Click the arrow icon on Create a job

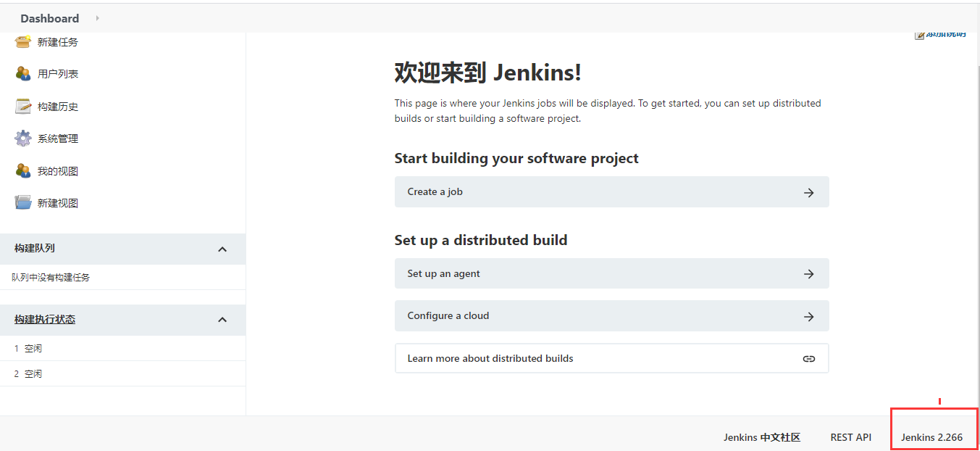pos(809,193)
